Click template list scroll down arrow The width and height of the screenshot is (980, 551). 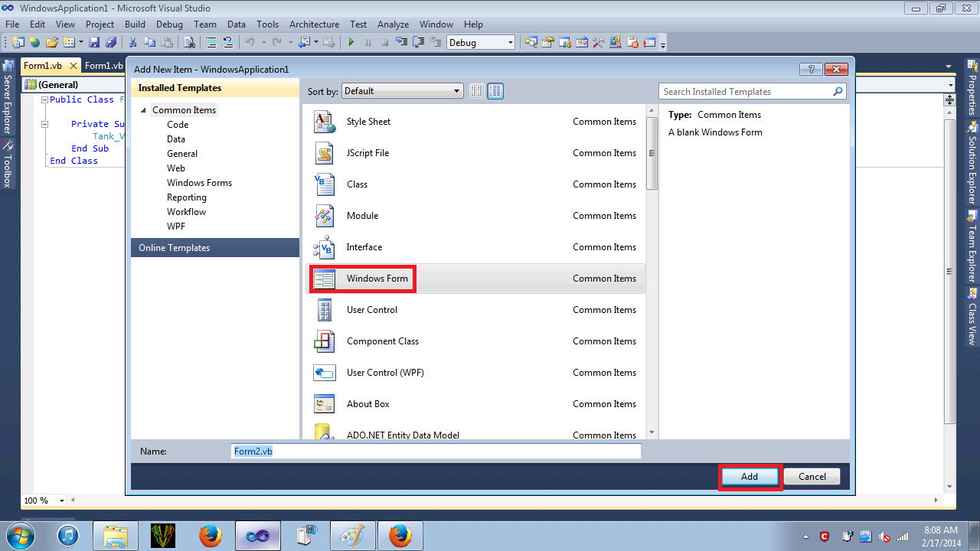(x=652, y=432)
